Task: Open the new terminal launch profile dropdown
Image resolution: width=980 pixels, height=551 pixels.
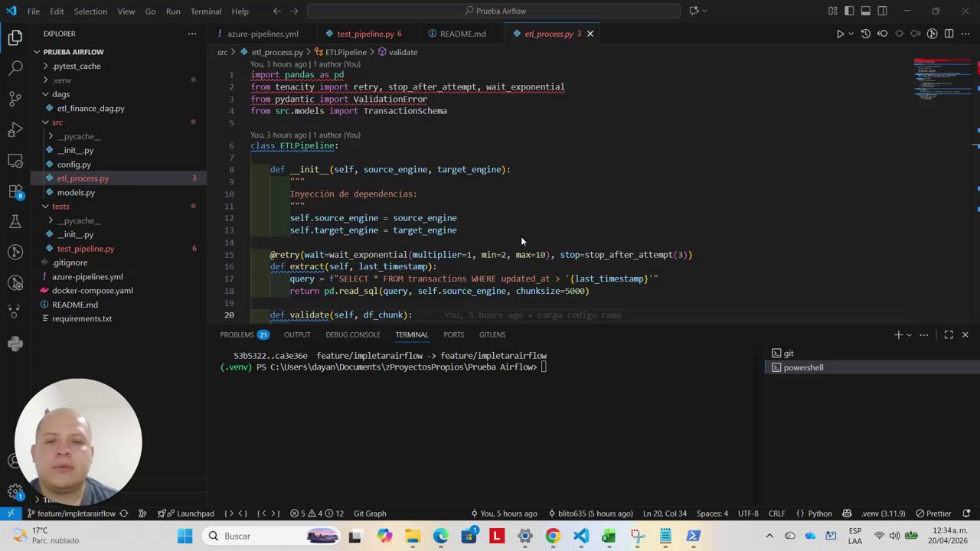Action: pyautogui.click(x=909, y=334)
